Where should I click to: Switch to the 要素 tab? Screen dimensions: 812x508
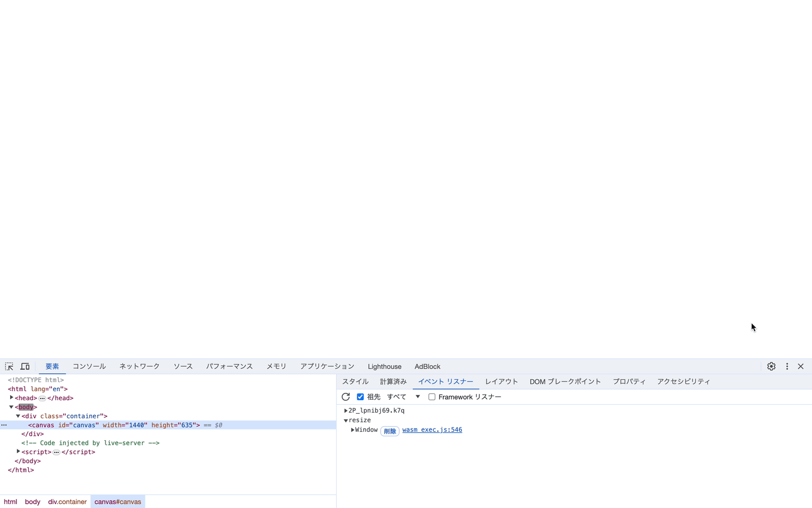coord(52,366)
